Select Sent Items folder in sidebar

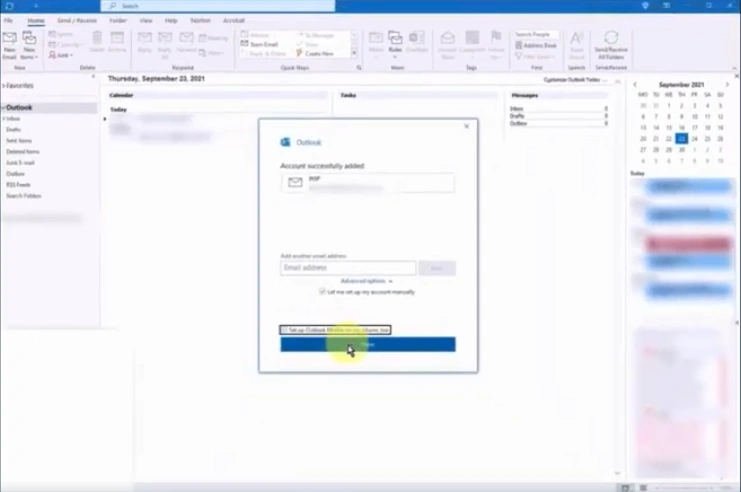point(19,141)
